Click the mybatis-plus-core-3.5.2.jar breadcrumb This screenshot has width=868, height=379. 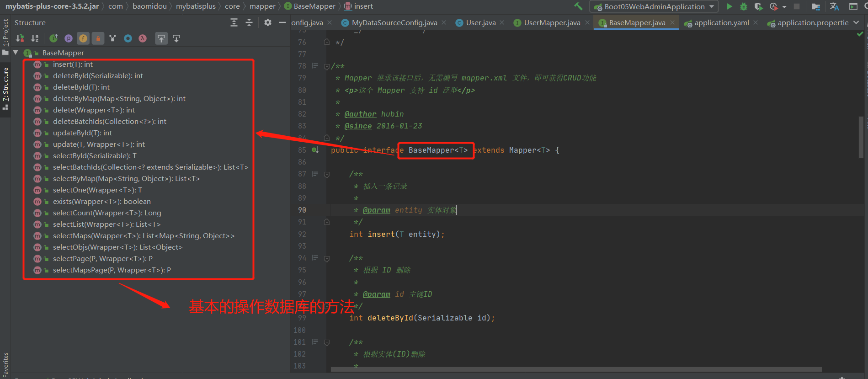point(52,6)
